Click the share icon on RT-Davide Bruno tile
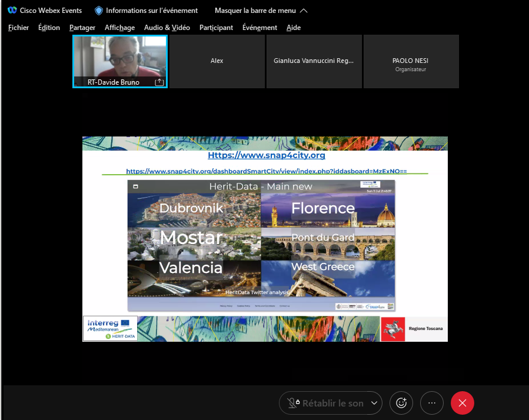The height and width of the screenshot is (420, 529). click(x=159, y=82)
